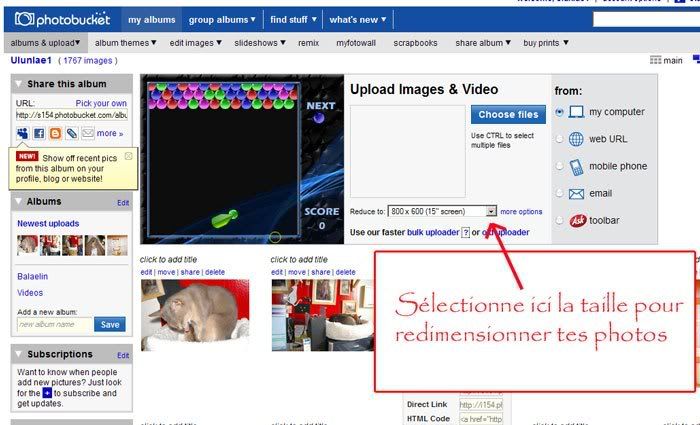The width and height of the screenshot is (700, 425).
Task: Open the Videos album link
Action: [x=30, y=293]
